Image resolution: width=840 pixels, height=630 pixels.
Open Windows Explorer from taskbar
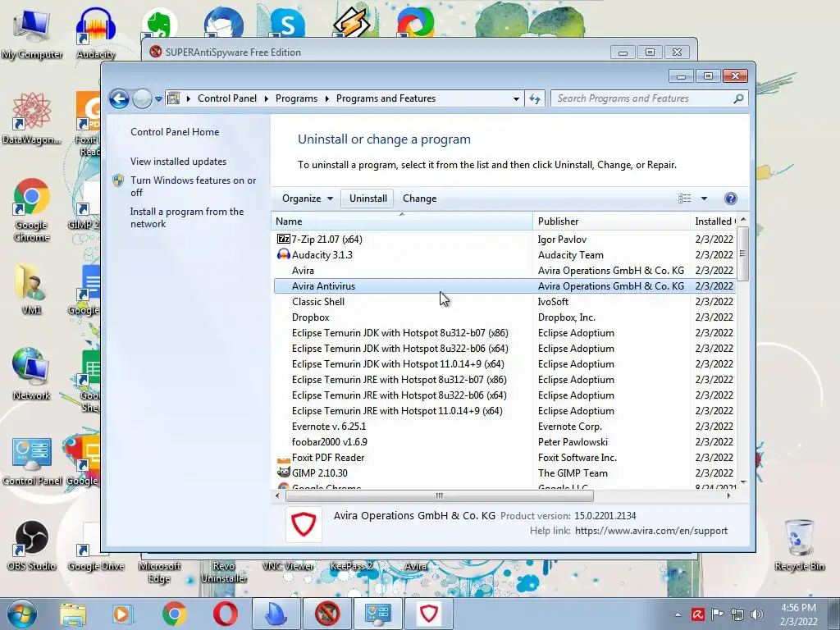coord(73,614)
